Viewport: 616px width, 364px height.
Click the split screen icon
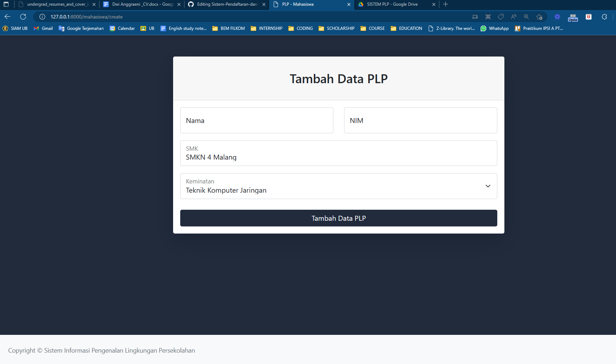[475, 17]
